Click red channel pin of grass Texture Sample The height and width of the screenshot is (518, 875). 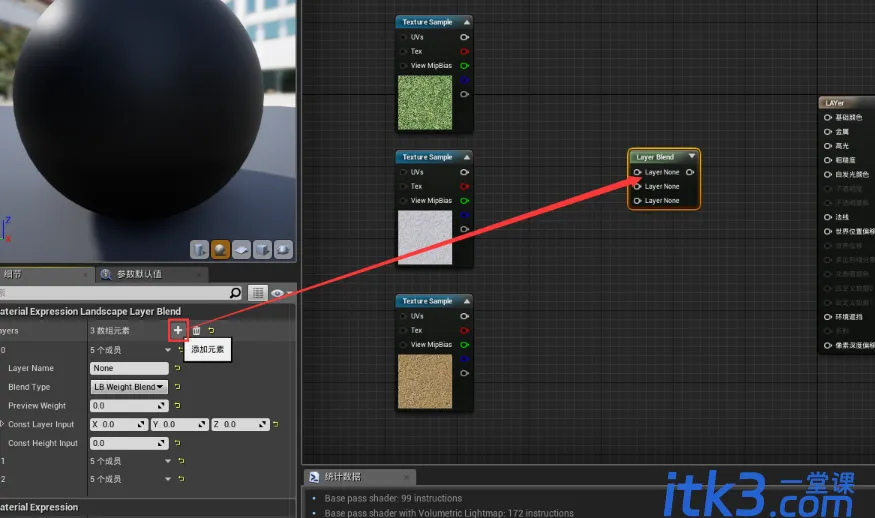(x=464, y=51)
